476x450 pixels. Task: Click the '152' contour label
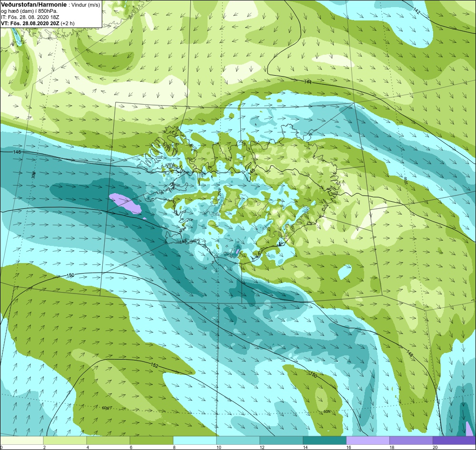point(155,366)
